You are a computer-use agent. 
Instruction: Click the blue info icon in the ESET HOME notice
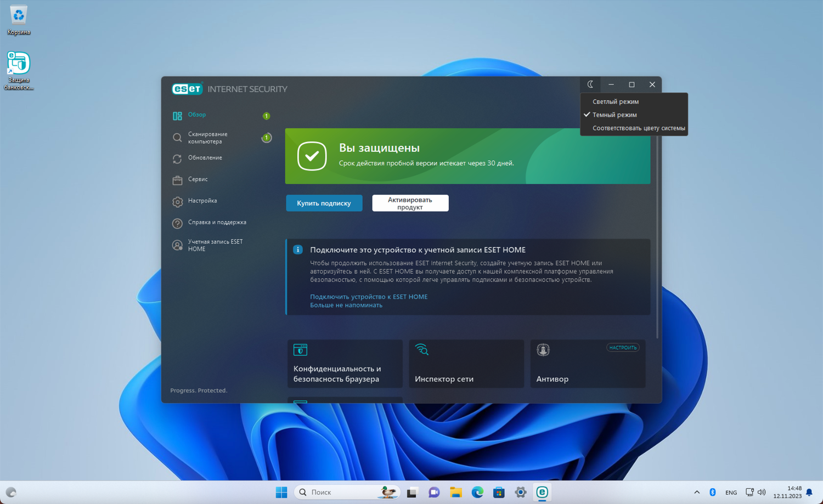298,250
